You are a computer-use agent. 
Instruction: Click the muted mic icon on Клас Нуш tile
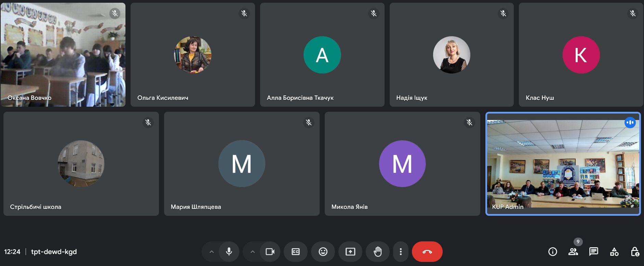coord(633,13)
